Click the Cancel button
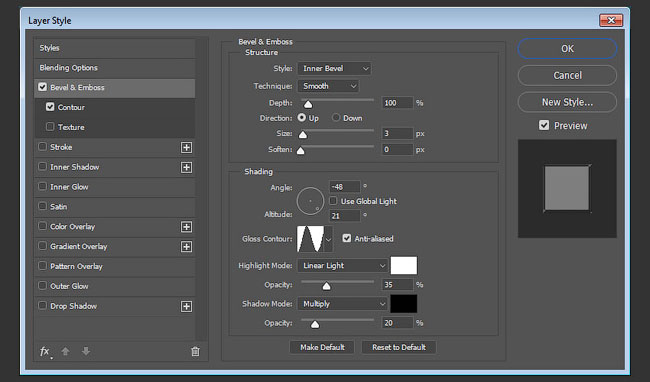 point(567,75)
